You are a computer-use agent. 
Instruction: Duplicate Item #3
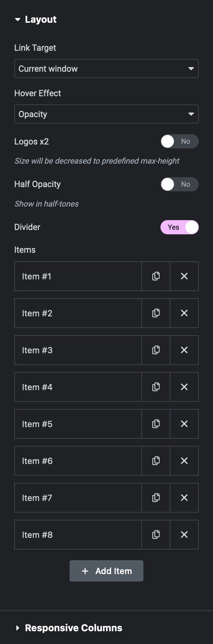tap(156, 350)
